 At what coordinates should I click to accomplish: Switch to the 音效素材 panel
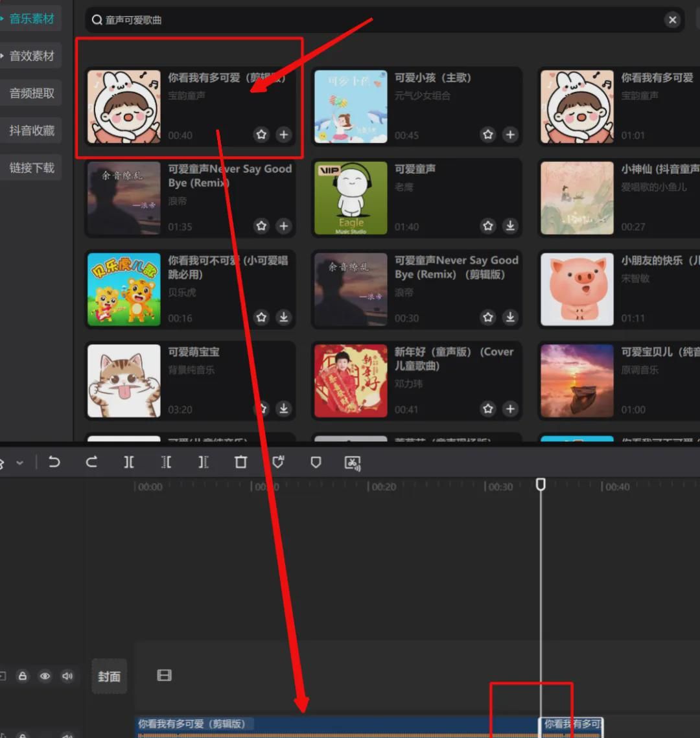coord(31,55)
